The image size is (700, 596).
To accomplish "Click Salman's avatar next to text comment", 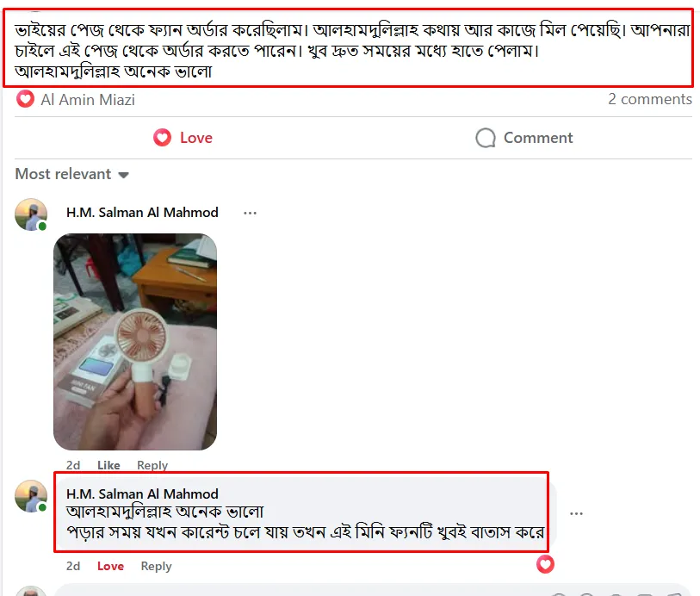I will point(31,496).
